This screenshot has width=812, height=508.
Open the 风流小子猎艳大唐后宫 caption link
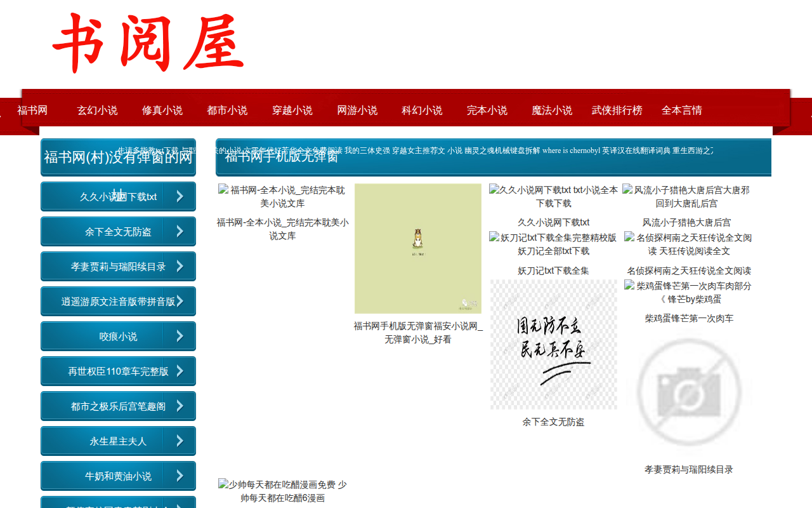(686, 222)
